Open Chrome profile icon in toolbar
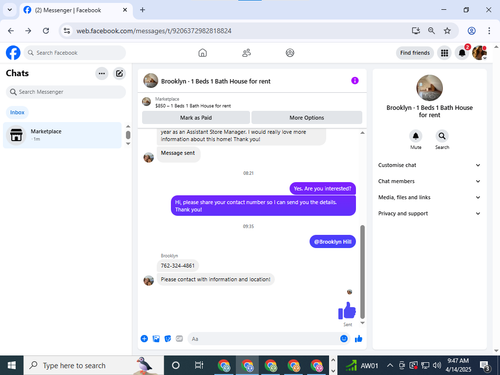This screenshot has width=500, height=375. tap(471, 31)
